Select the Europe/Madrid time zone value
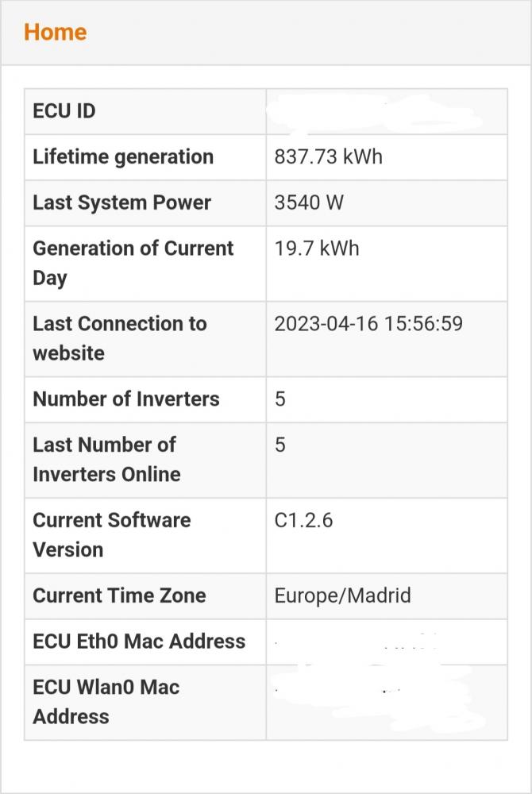 (x=343, y=595)
